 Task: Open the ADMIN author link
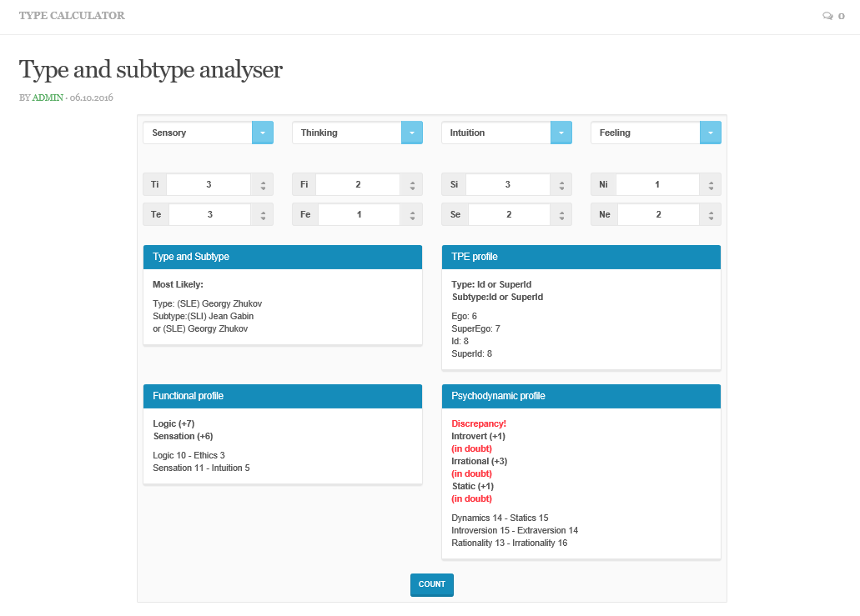pos(48,98)
